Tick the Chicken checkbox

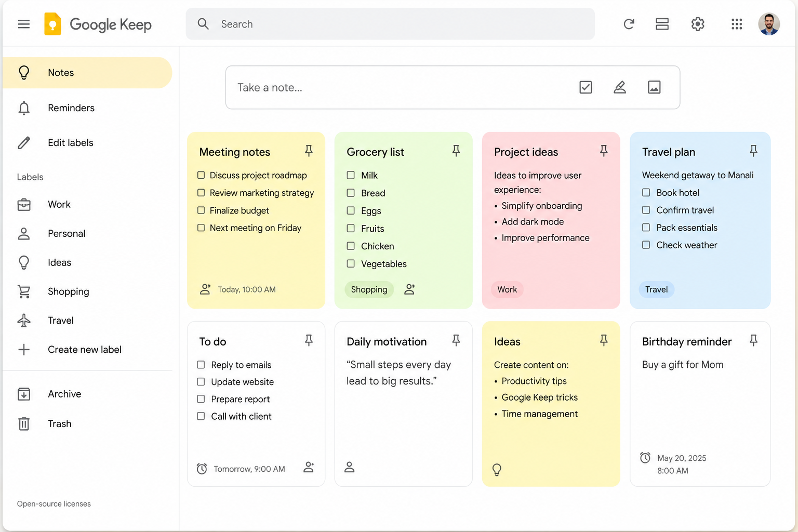coord(351,246)
